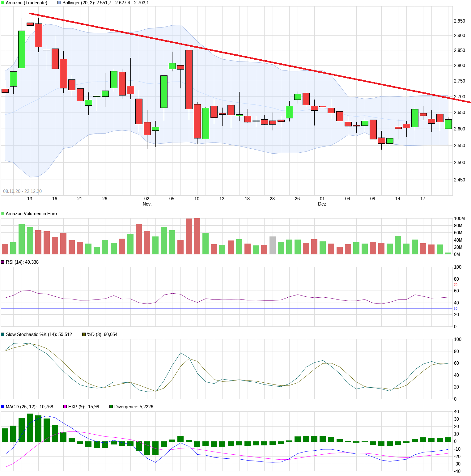Click the blue MACD legend swatch
This screenshot has width=471, height=476.
point(3,407)
